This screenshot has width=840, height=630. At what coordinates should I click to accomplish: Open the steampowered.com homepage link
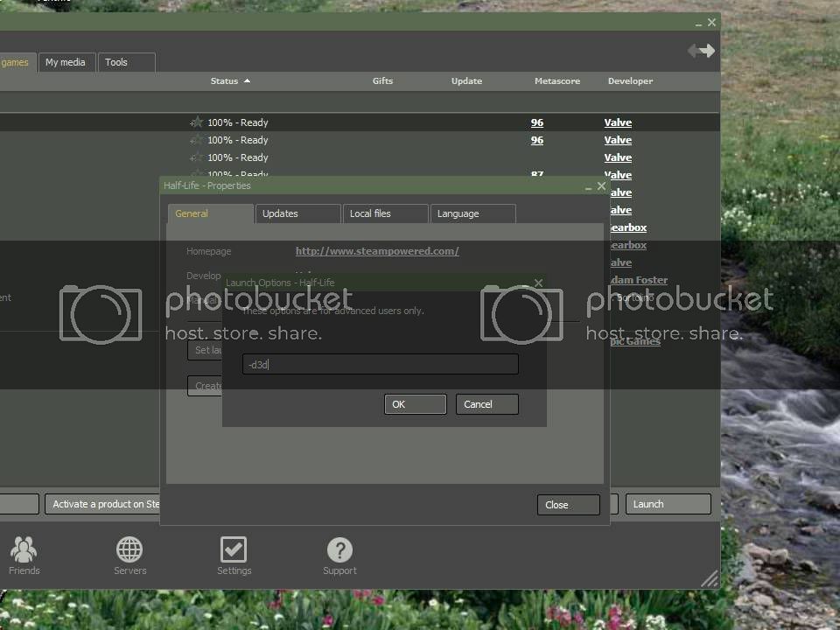coord(377,251)
